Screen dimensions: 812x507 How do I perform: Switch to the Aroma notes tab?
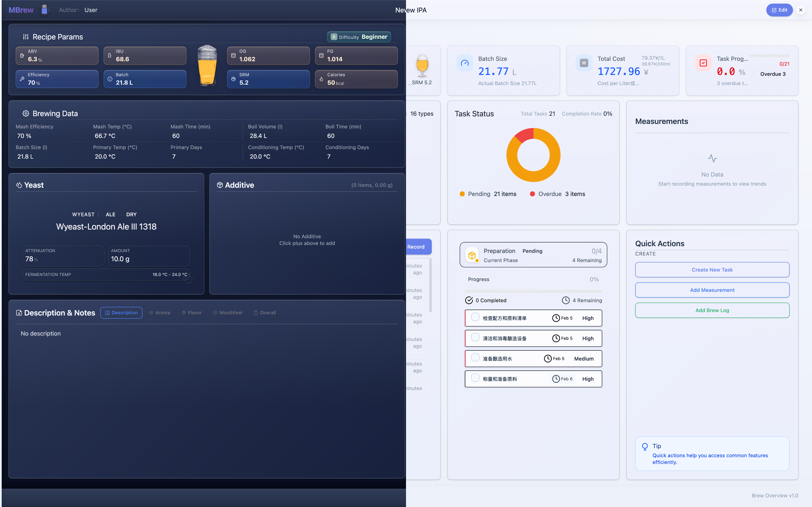pos(159,313)
